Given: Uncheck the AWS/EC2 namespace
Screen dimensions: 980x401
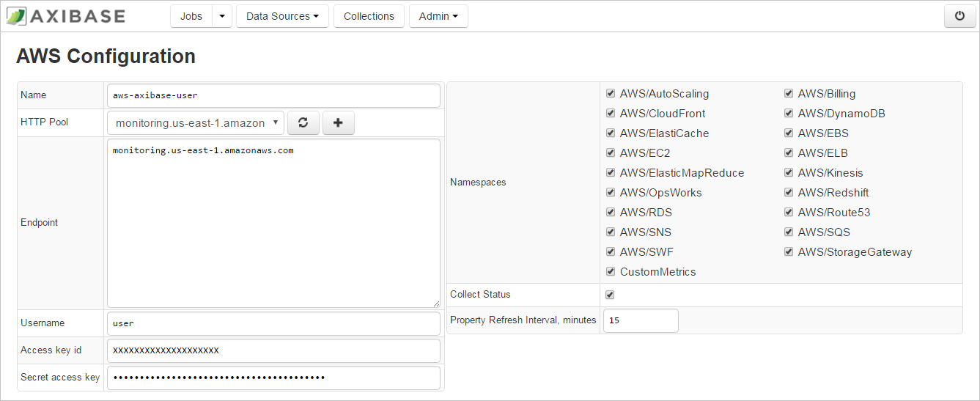Looking at the screenshot, I should pos(611,153).
